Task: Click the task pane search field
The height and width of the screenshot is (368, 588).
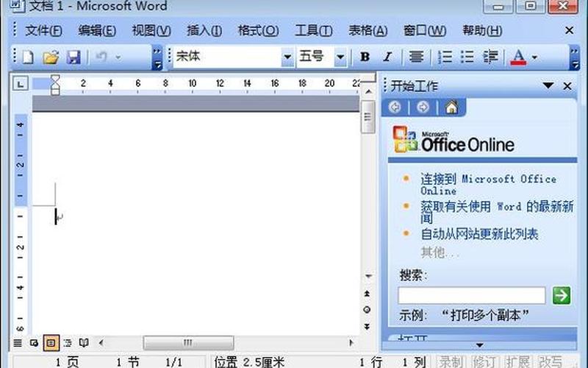Action: pos(471,296)
